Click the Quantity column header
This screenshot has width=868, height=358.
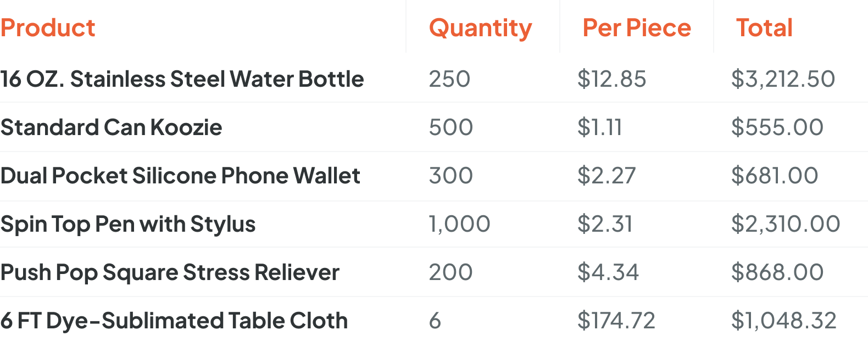[480, 28]
